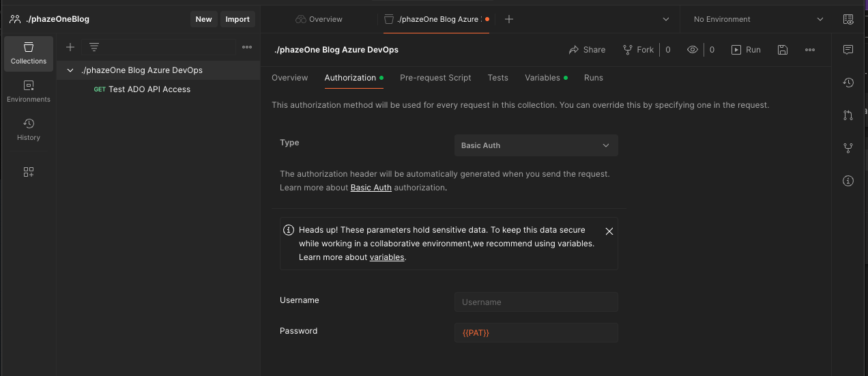The height and width of the screenshot is (376, 868).
Task: Run the collection
Action: 746,50
